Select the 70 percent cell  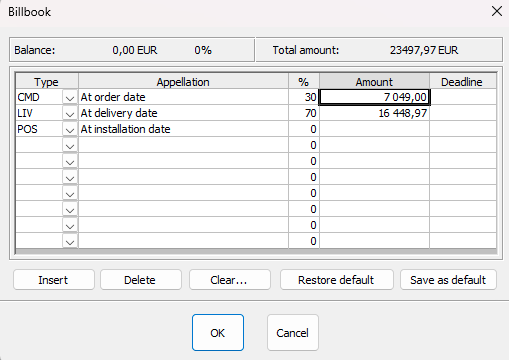pyautogui.click(x=304, y=113)
